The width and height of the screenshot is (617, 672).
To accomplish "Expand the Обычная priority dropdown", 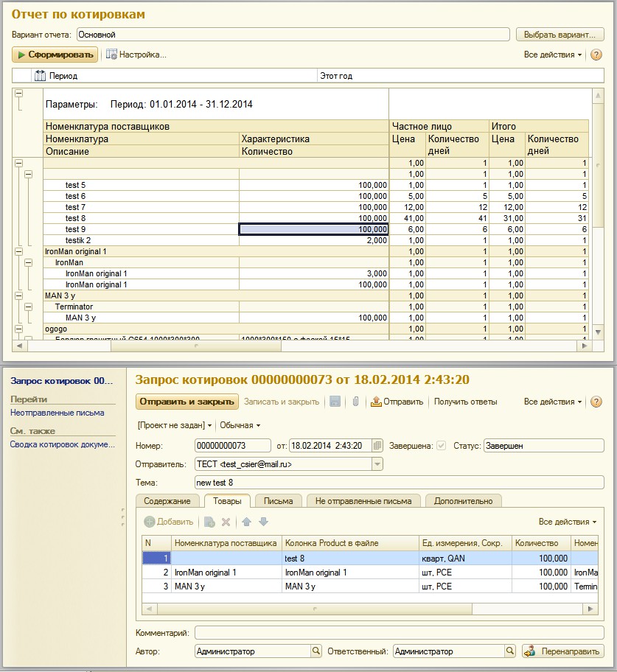I will [x=240, y=425].
